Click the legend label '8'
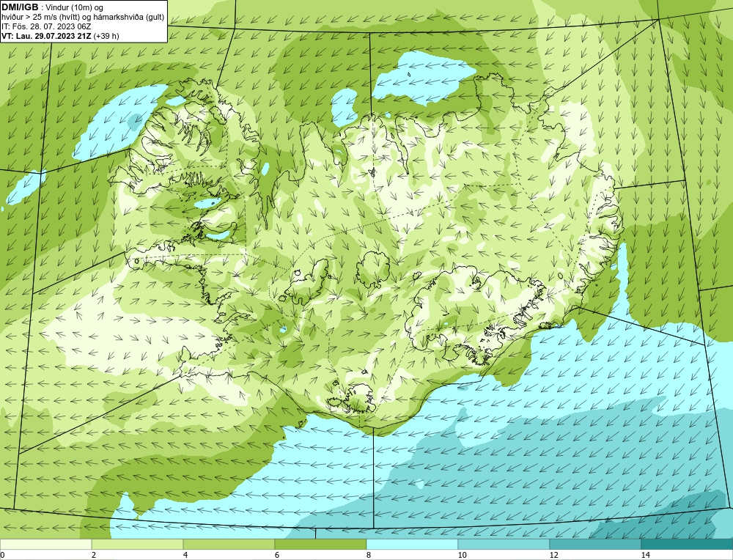This screenshot has width=733, height=560. coord(369,556)
